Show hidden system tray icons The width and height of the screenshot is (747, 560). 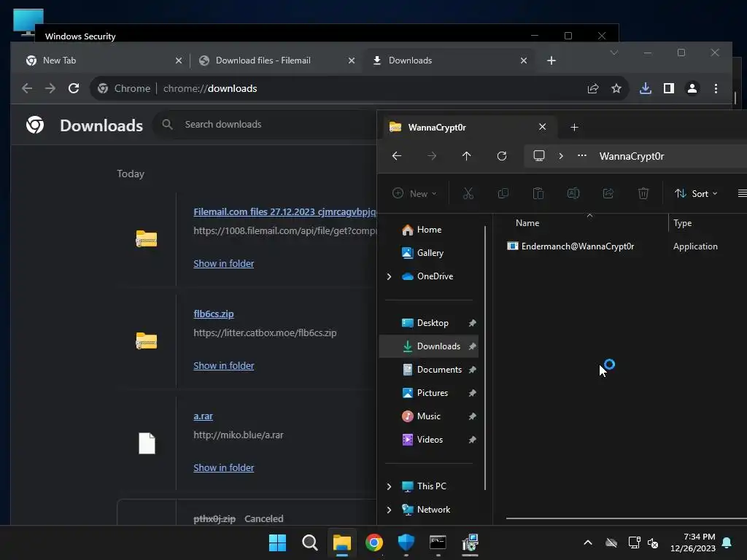coord(588,542)
